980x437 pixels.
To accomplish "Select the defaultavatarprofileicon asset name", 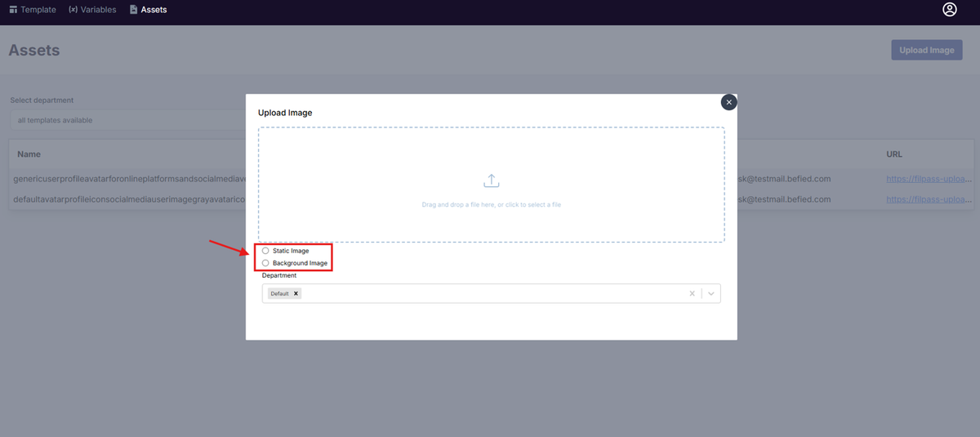I will pos(131,199).
